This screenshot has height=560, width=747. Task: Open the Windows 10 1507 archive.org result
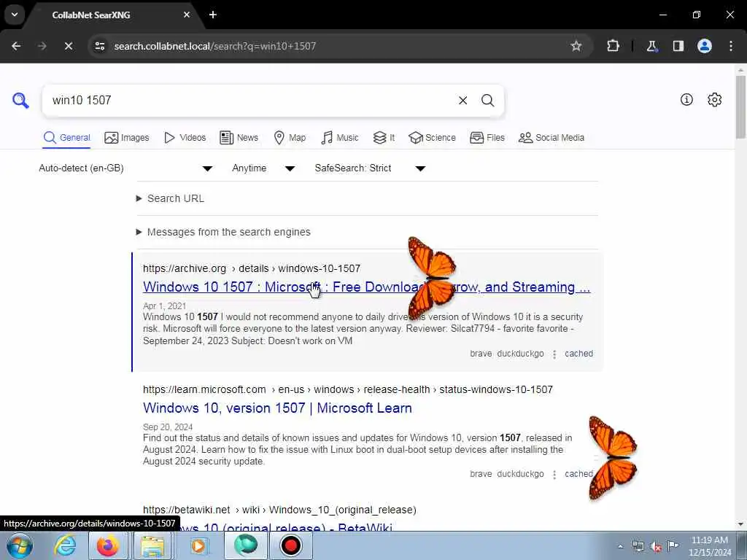click(366, 287)
